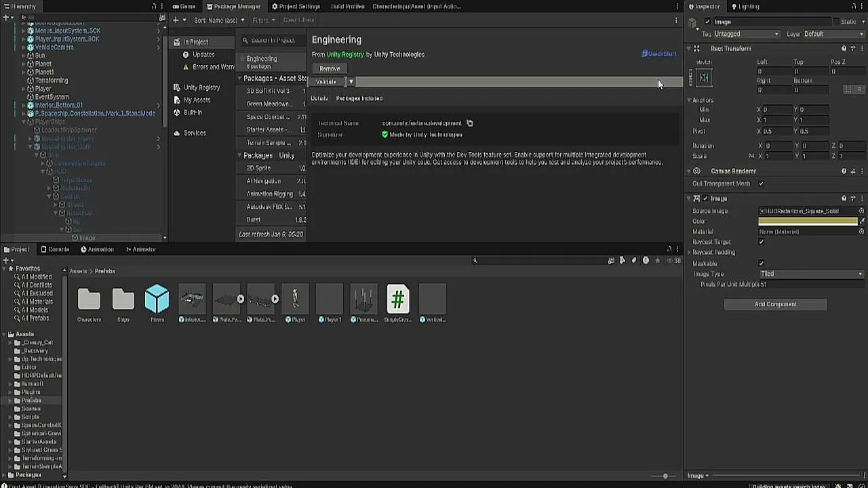Click the Hierarchy add plus button
The height and width of the screenshot is (488, 868).
(6, 17)
